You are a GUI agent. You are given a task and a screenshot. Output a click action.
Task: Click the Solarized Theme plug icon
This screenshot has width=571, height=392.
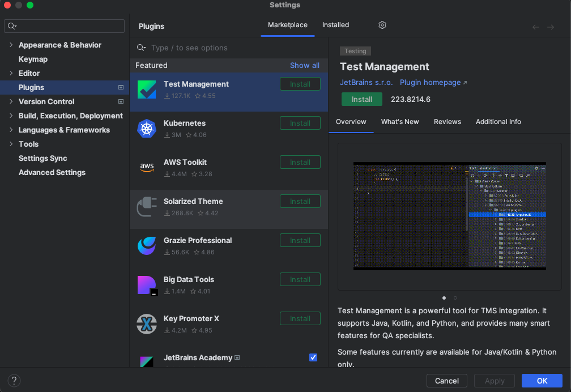(x=147, y=207)
